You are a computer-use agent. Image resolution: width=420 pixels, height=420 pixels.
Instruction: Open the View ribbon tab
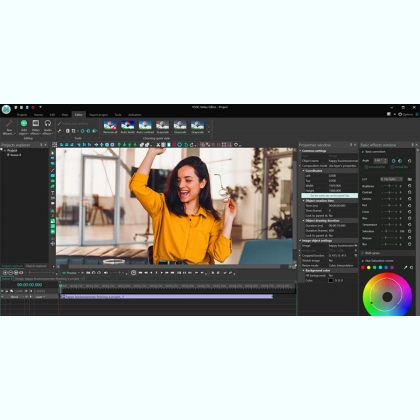(65, 115)
